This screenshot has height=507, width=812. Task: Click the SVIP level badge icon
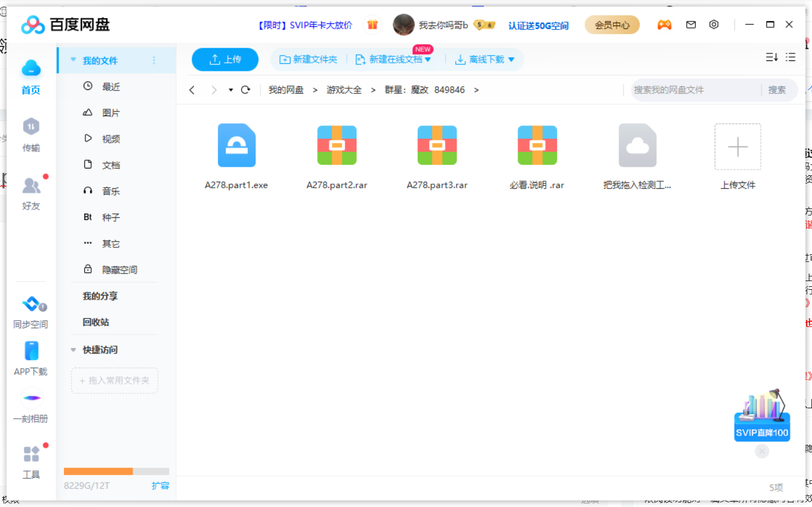point(484,25)
